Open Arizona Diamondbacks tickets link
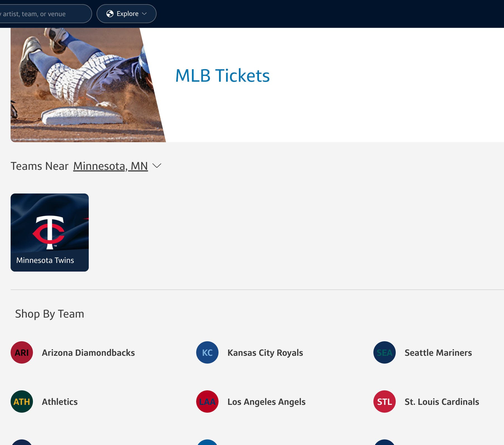The height and width of the screenshot is (445, 504). 88,353
